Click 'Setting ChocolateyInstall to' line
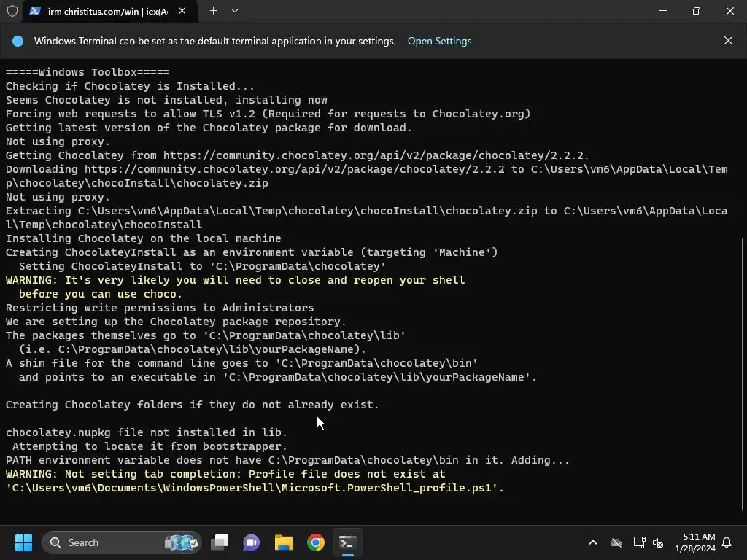747x560 pixels. click(x=203, y=266)
